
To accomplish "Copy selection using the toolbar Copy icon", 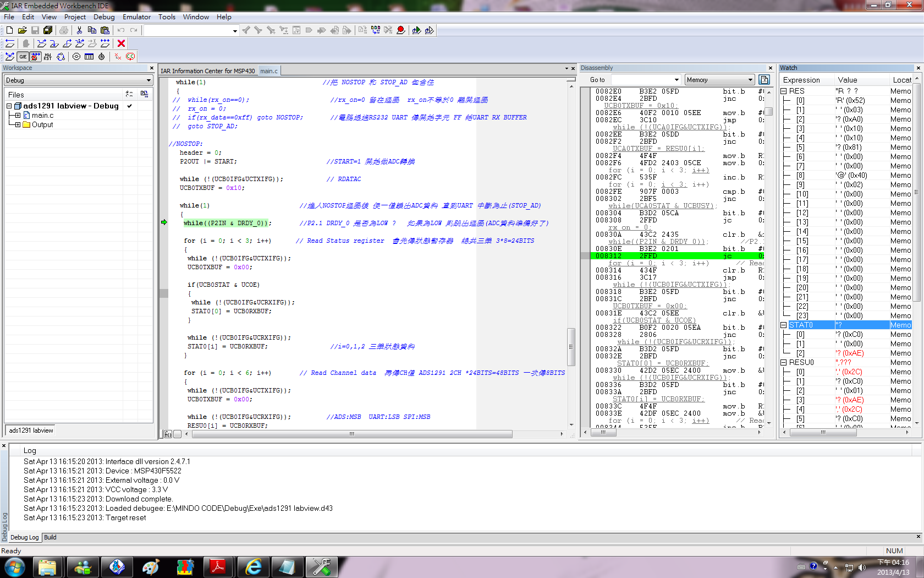I will (92, 30).
